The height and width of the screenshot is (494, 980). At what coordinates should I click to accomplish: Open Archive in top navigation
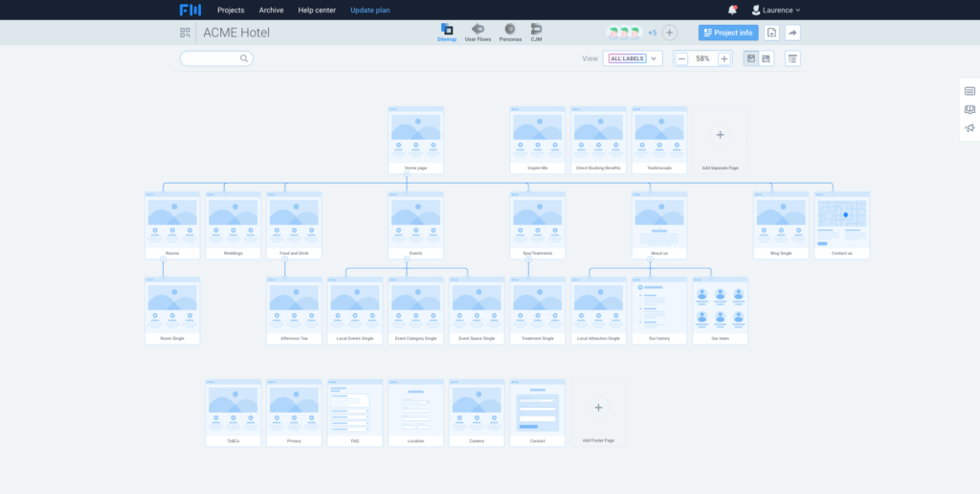coord(271,10)
